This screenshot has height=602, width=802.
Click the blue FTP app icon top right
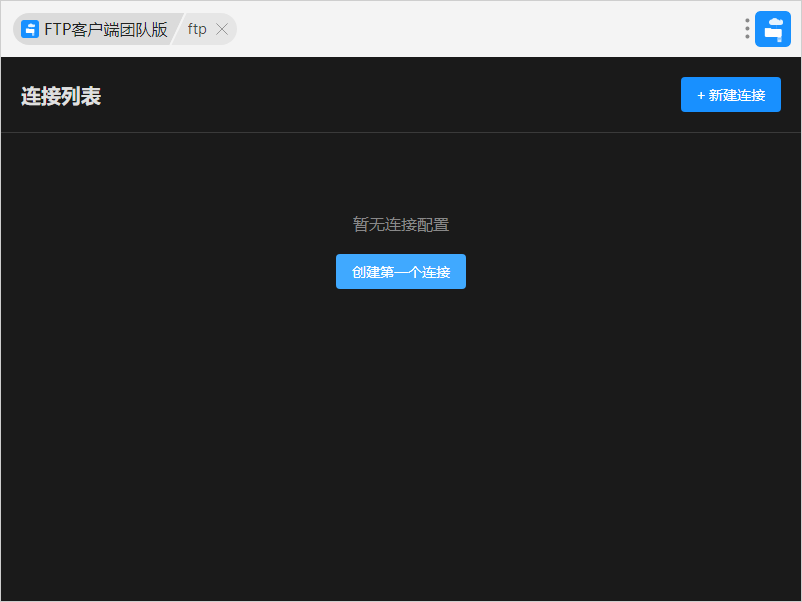[773, 29]
